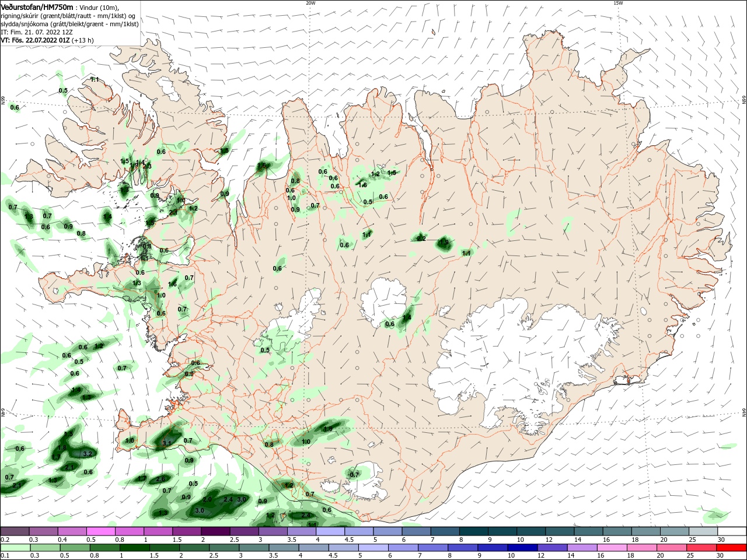This screenshot has width=747, height=560.
Task: Click the 3.1 precipitation value on the map
Action: pyautogui.click(x=166, y=443)
